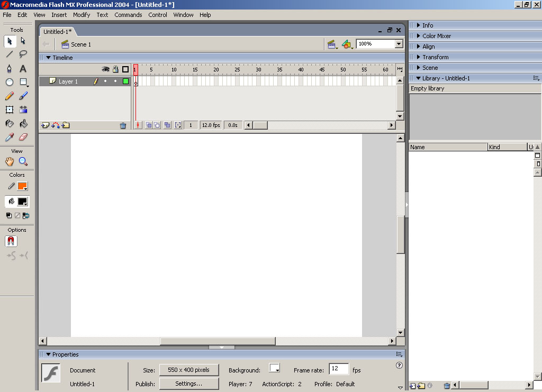
Task: Collapse the Timeline panel
Action: pos(48,58)
